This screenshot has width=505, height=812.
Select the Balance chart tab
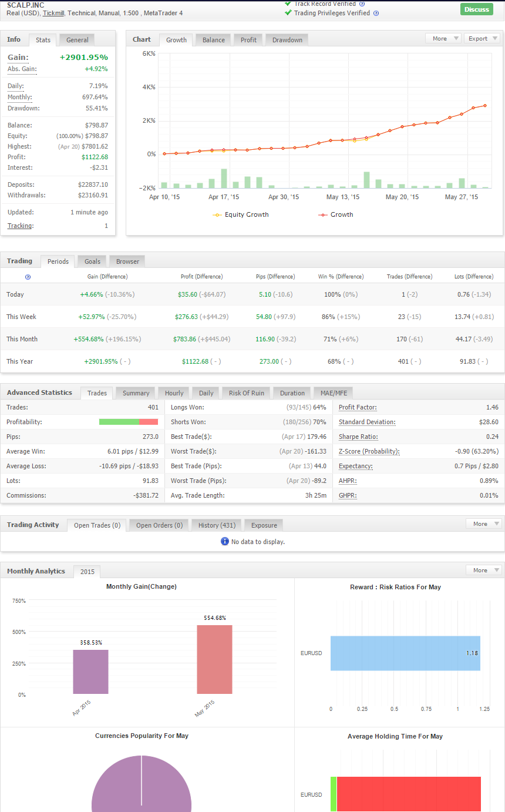[214, 40]
